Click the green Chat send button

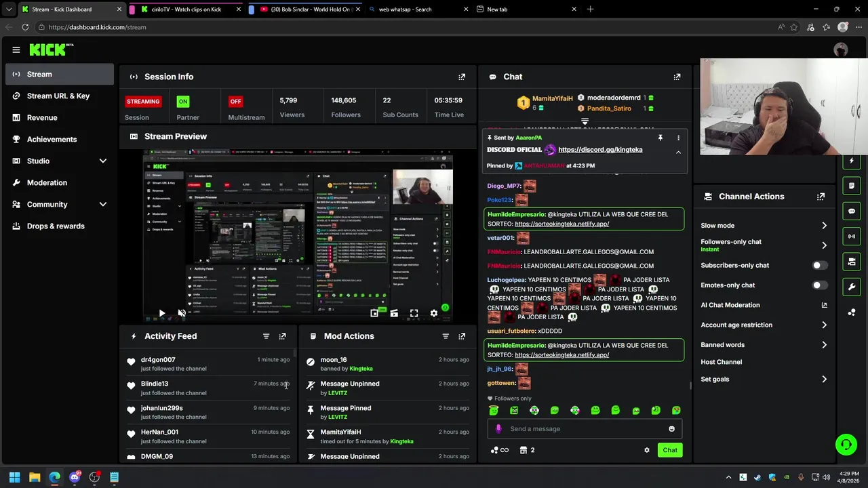click(670, 450)
